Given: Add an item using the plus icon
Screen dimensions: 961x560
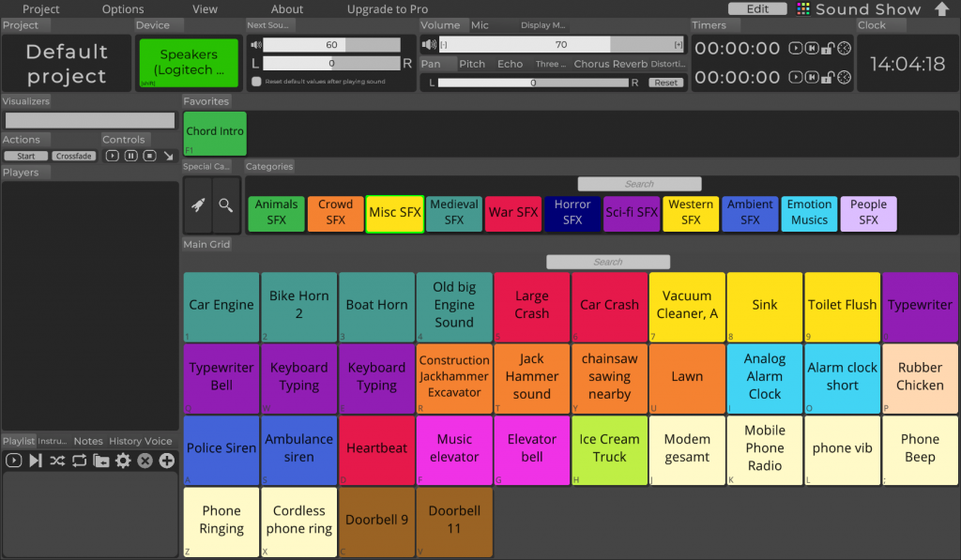Looking at the screenshot, I should point(167,461).
